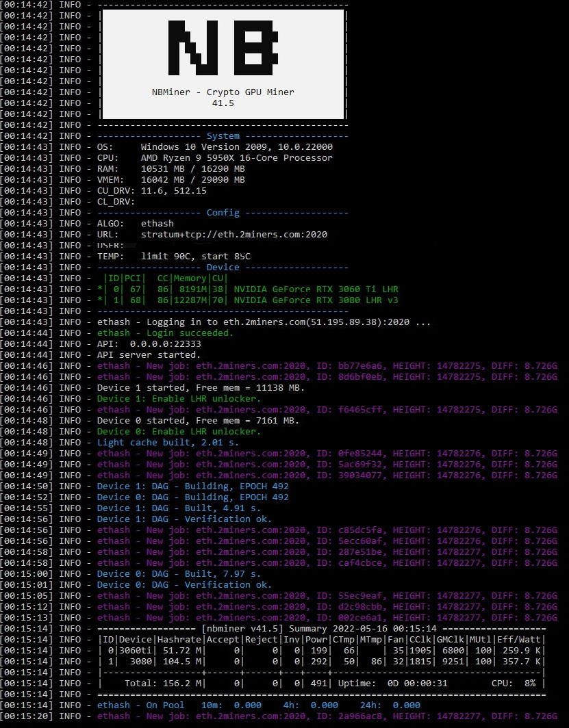The width and height of the screenshot is (569, 728).
Task: Click the new job line with ID 39034077
Action: 327,476
